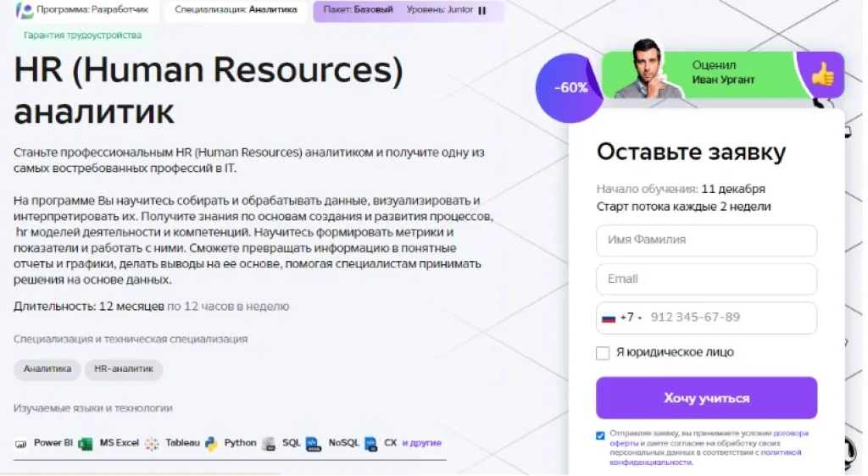Screen dimensions: 868x476
Task: Click the 'Tableau' label
Action: tap(182, 443)
